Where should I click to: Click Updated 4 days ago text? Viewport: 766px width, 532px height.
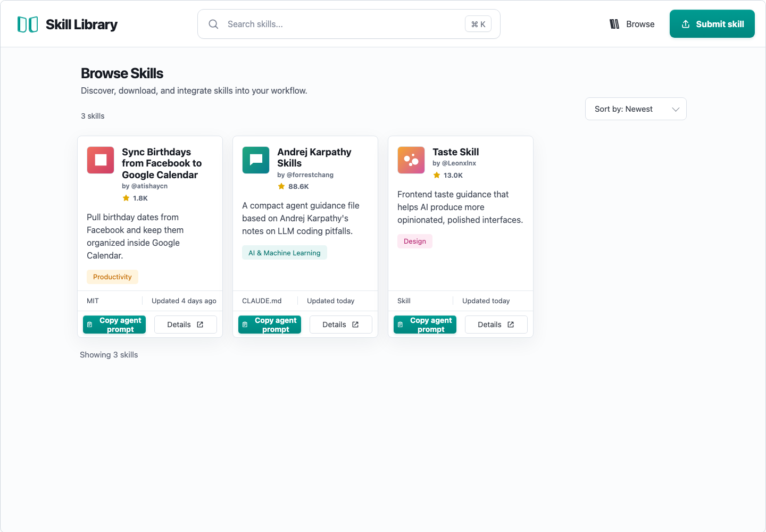pos(184,301)
